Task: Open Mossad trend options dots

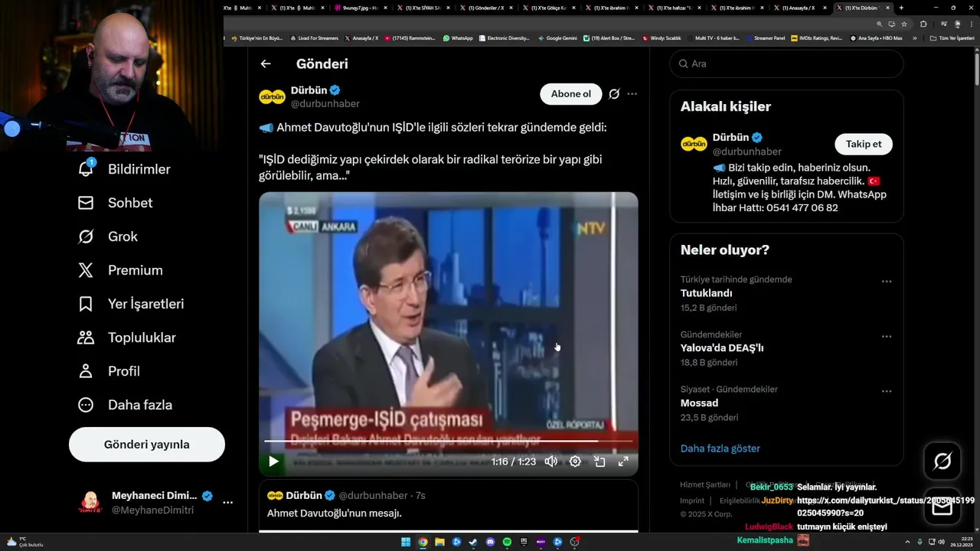Action: point(887,391)
